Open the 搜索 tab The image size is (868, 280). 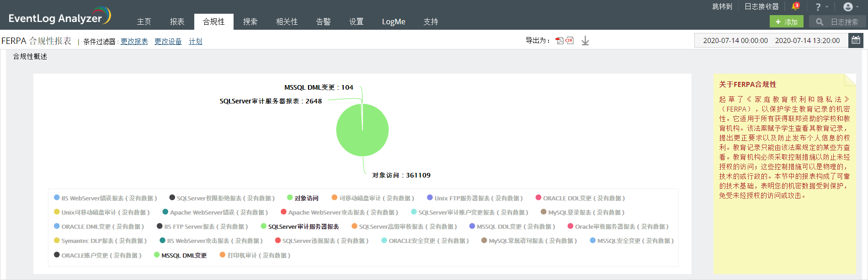click(x=250, y=22)
